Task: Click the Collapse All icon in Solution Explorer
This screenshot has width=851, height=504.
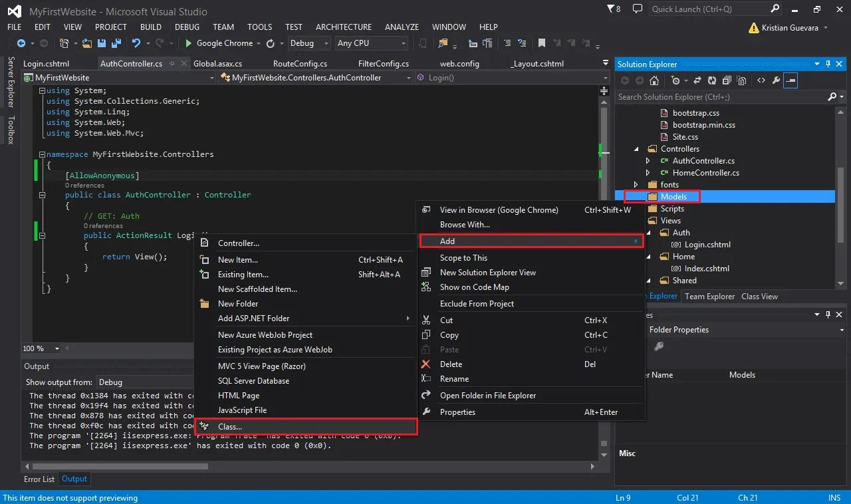Action: tap(726, 80)
